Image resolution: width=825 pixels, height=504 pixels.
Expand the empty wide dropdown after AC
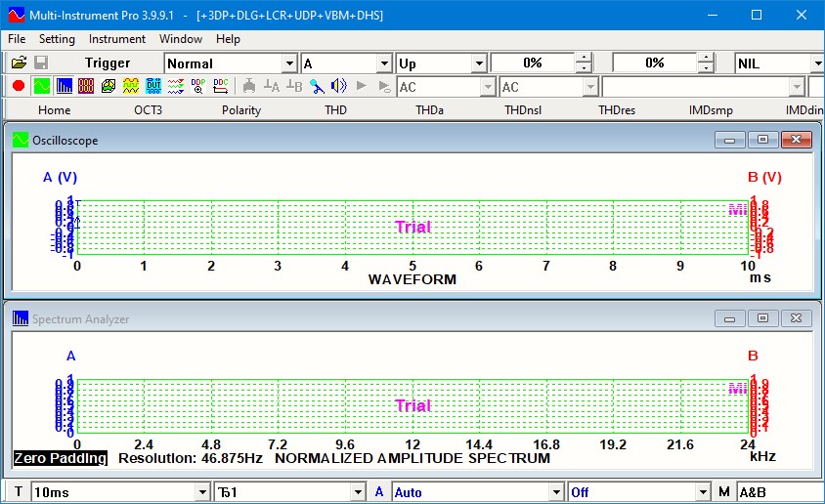797,87
